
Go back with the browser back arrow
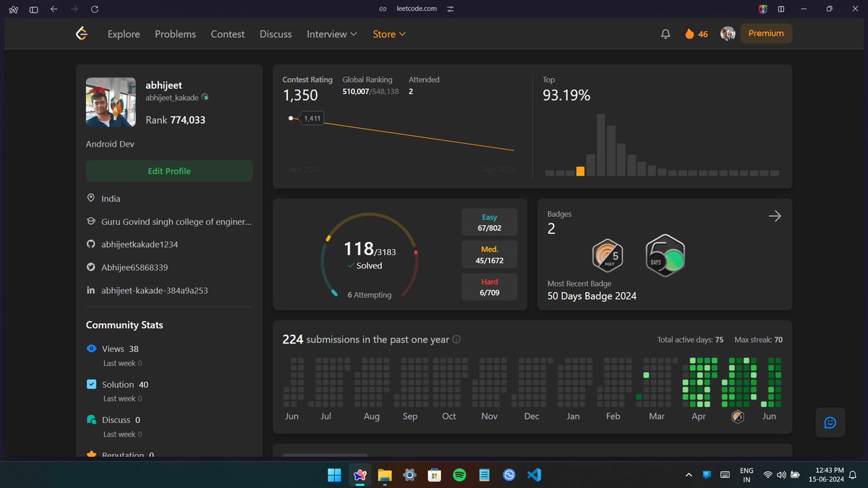pyautogui.click(x=54, y=9)
